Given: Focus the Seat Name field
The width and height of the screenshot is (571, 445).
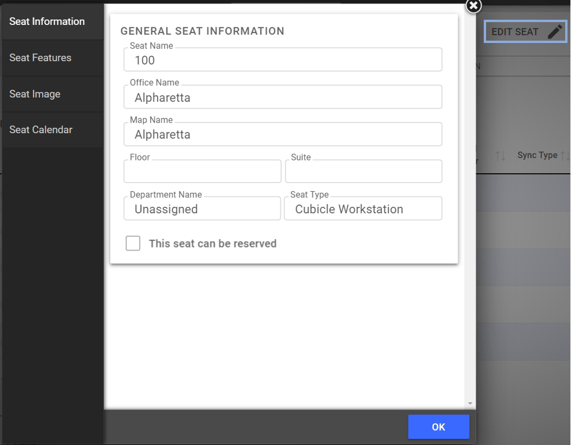Looking at the screenshot, I should (x=283, y=60).
